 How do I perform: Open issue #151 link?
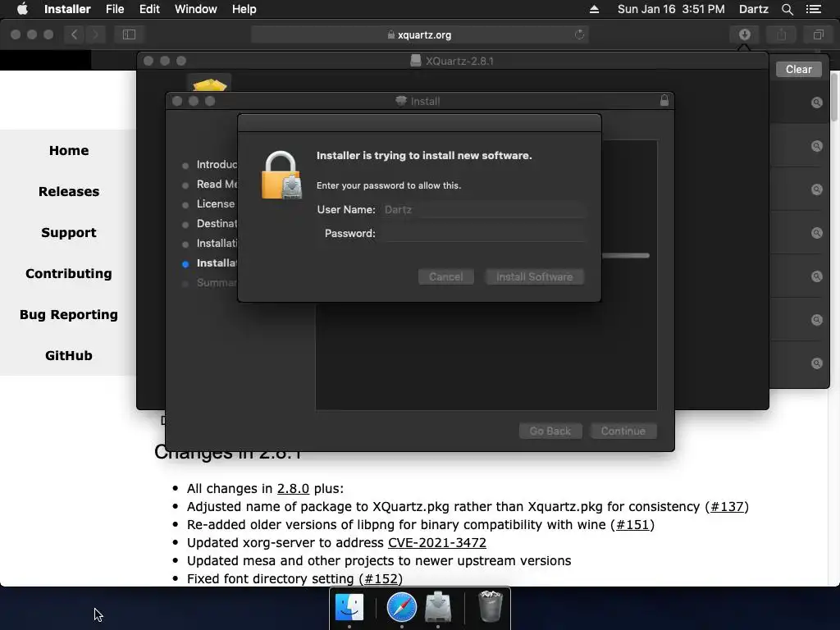[x=632, y=524]
